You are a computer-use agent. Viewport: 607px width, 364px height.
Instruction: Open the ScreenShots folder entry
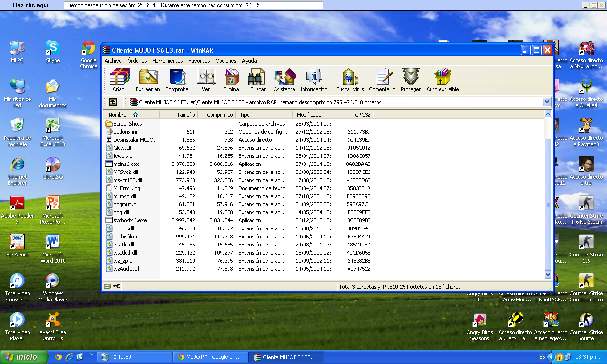pyautogui.click(x=127, y=124)
